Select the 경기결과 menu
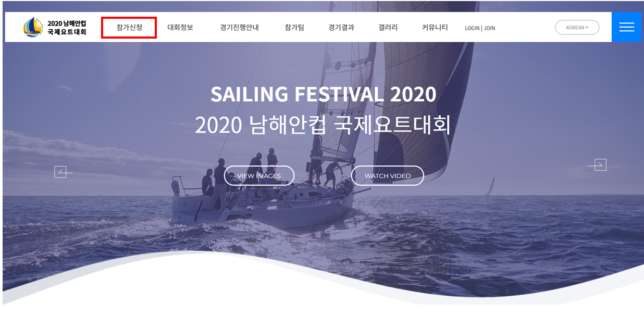The image size is (644, 314). [x=341, y=27]
